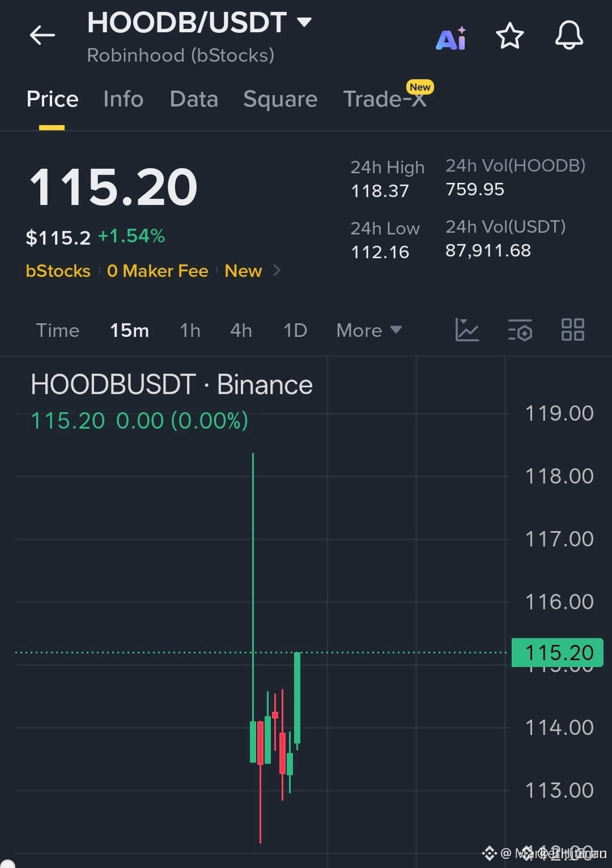Screen dimensions: 612x868
Task: Click the 115.20 0.00 (0.00%) chart readout
Action: point(139,421)
